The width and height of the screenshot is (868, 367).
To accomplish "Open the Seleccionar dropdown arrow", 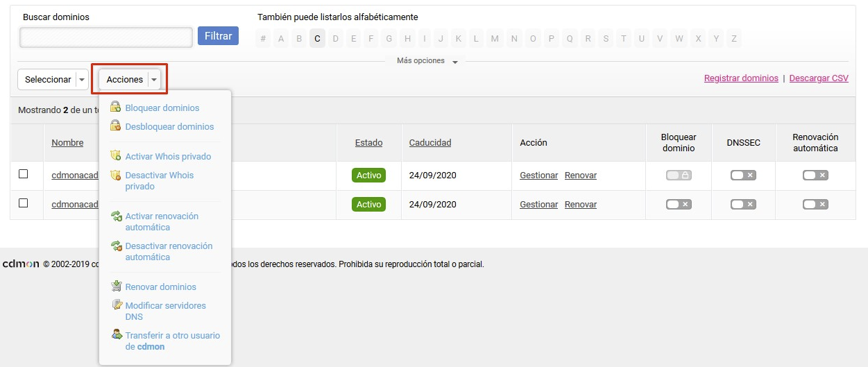I will pyautogui.click(x=82, y=80).
